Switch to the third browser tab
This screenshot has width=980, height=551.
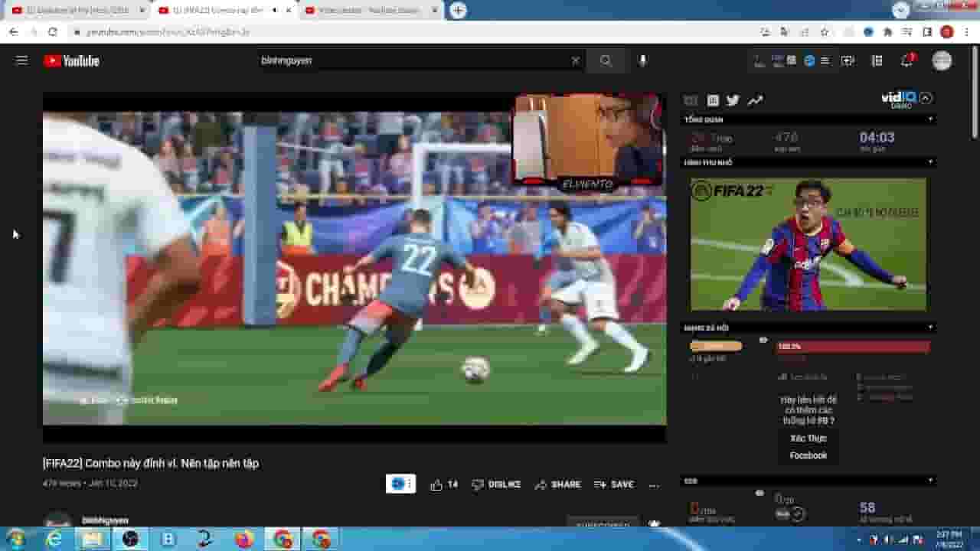click(370, 10)
